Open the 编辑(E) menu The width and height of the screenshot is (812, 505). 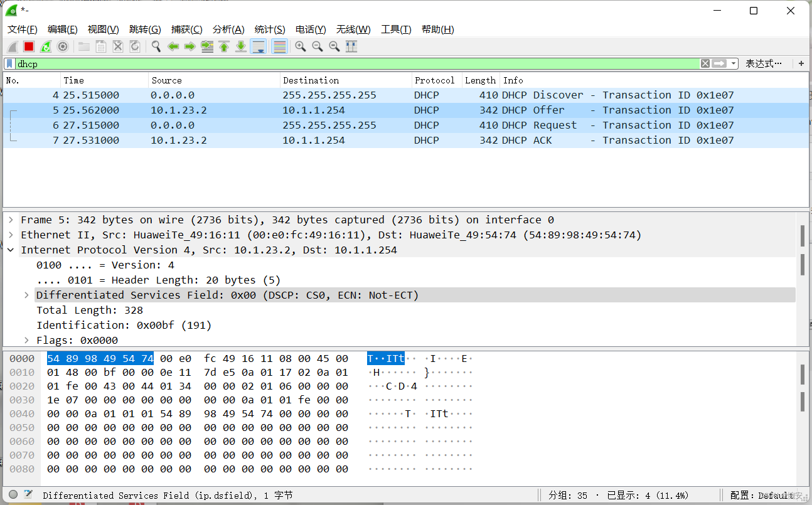coord(63,29)
